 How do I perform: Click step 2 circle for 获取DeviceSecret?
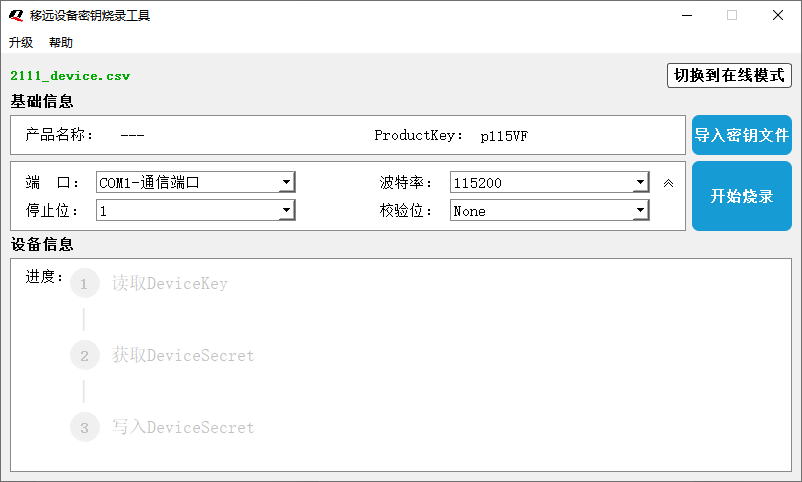tap(84, 355)
